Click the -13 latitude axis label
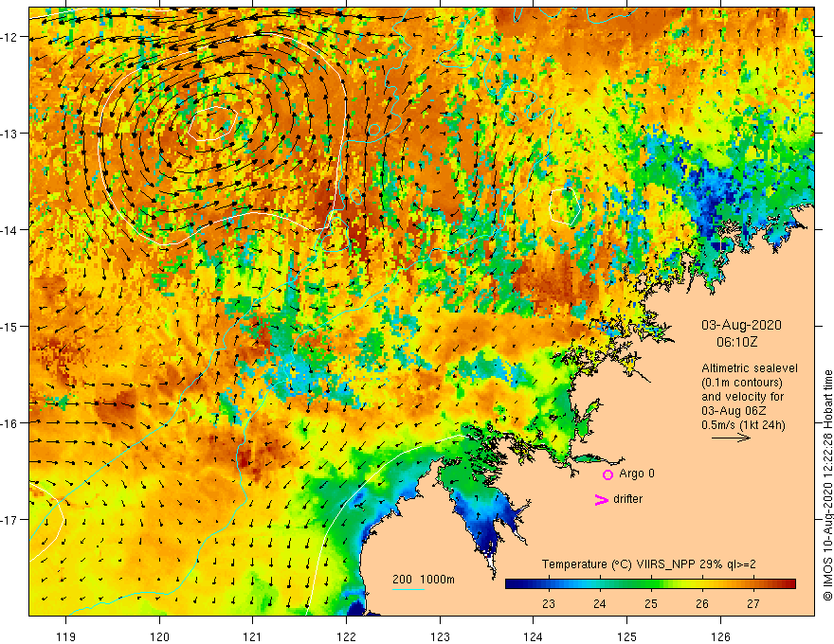Viewport: 834px width, 644px height. point(10,134)
